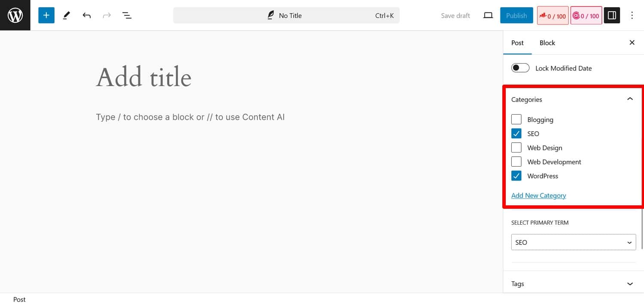Image resolution: width=644 pixels, height=305 pixels.
Task: Click the Redo arrow
Action: (106, 15)
